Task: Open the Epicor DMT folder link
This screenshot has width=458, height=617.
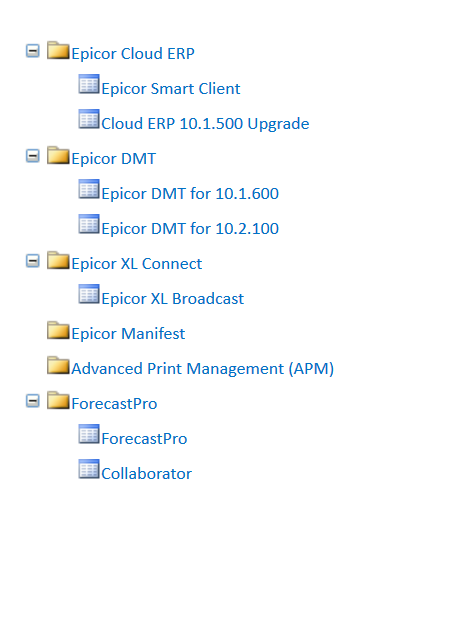Action: tap(114, 159)
